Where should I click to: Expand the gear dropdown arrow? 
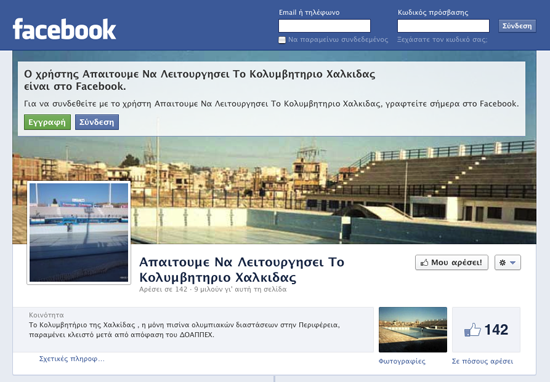[x=512, y=262]
